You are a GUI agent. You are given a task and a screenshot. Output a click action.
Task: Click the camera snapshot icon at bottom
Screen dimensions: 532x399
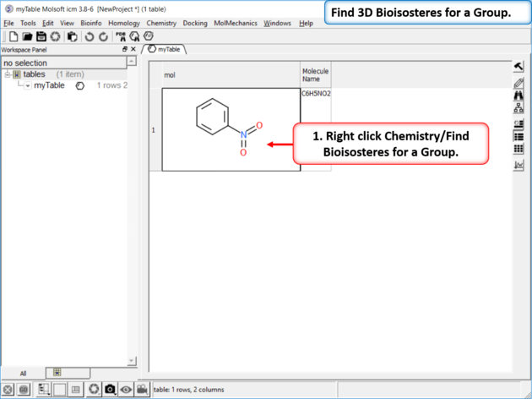pyautogui.click(x=110, y=389)
